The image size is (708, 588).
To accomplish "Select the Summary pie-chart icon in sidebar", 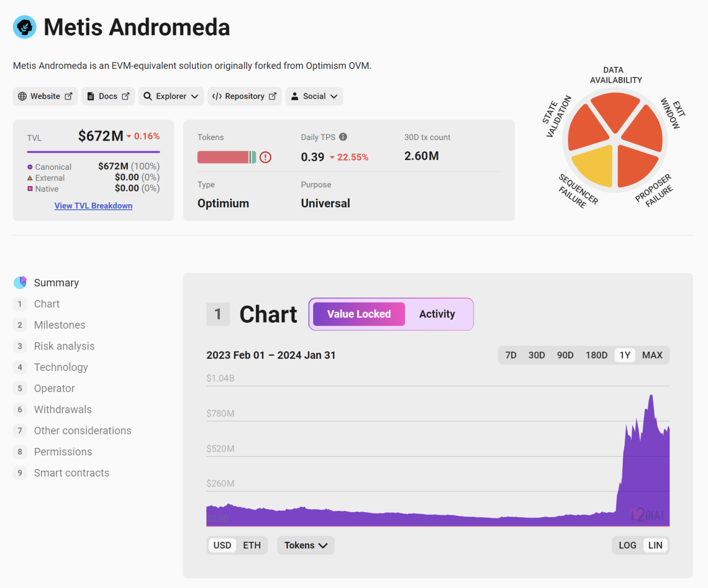I will (x=20, y=282).
